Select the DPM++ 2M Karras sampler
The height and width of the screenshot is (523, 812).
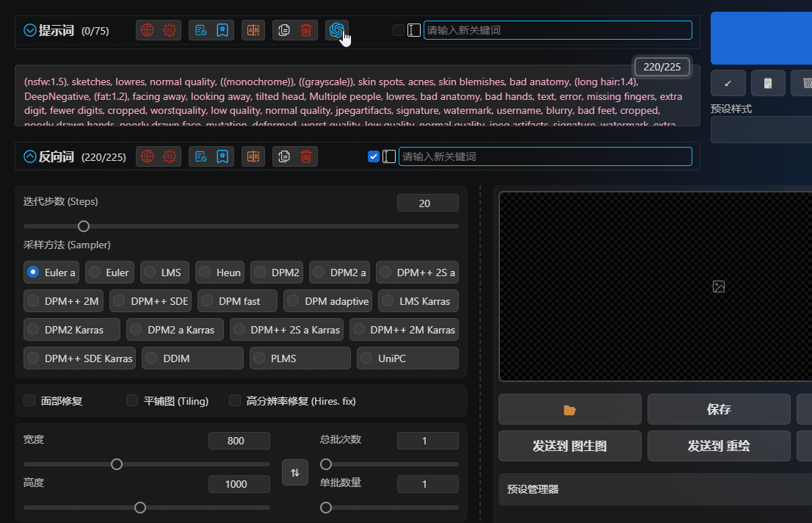[404, 330]
